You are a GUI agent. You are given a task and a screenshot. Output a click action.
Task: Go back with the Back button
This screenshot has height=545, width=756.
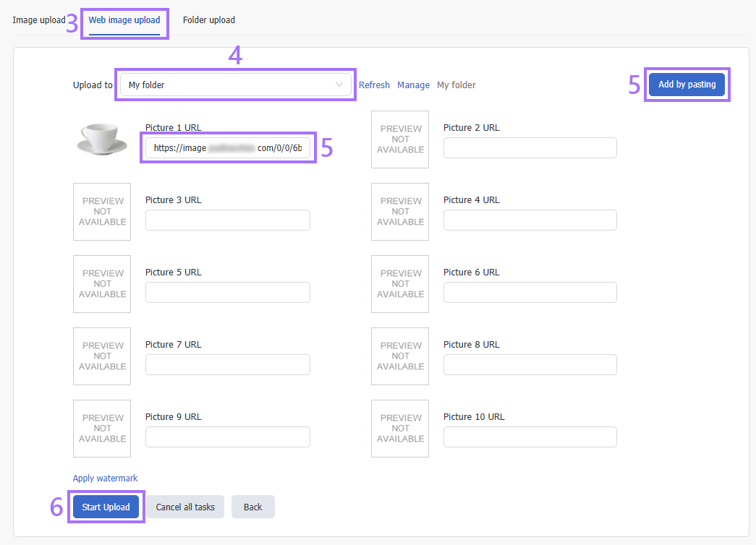[x=252, y=507]
